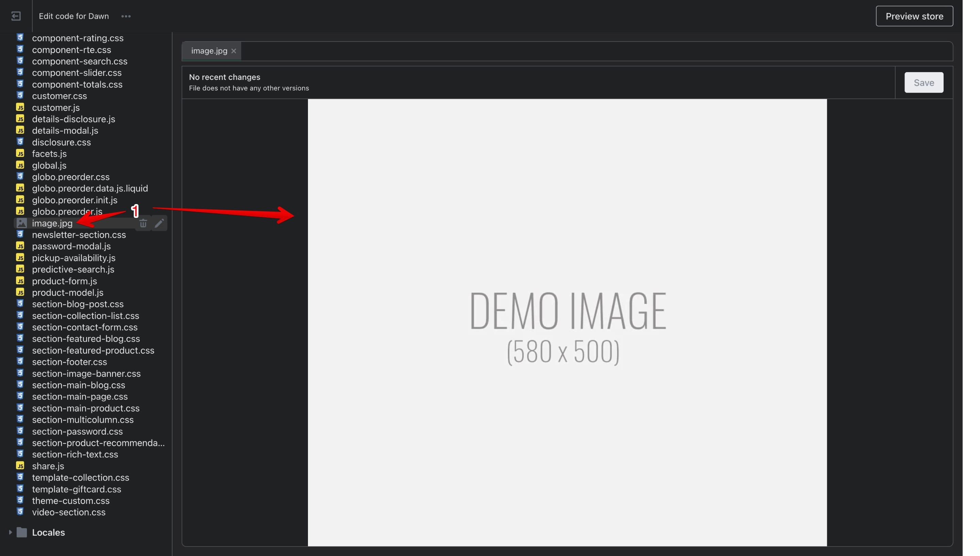Click CSS icon beside component-slider.css
Viewport: 980px width, 556px height.
point(20,72)
